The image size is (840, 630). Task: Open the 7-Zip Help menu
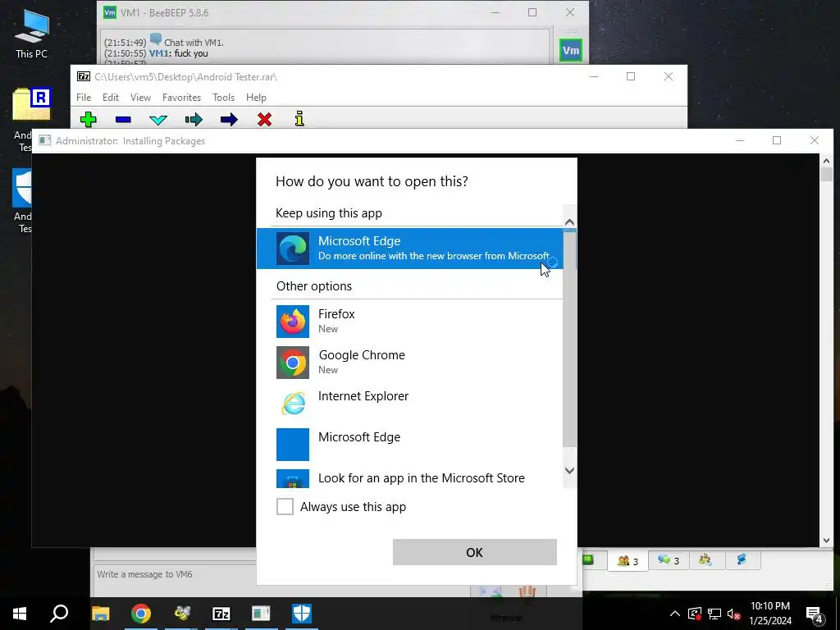pyautogui.click(x=256, y=98)
